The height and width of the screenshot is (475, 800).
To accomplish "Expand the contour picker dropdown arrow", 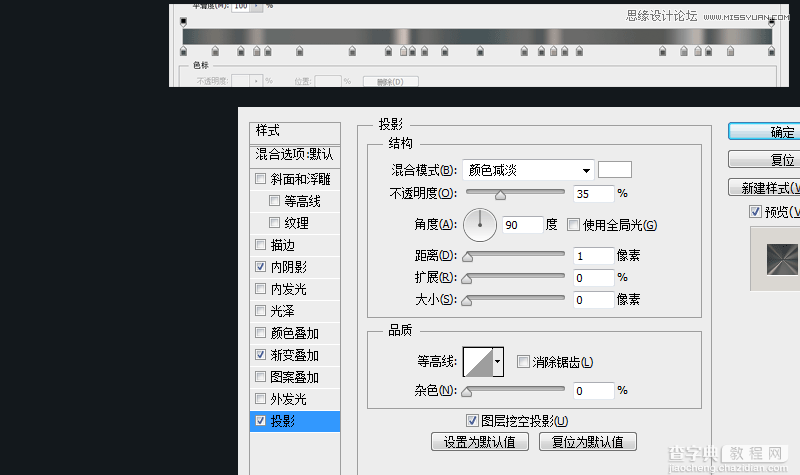I will click(498, 361).
